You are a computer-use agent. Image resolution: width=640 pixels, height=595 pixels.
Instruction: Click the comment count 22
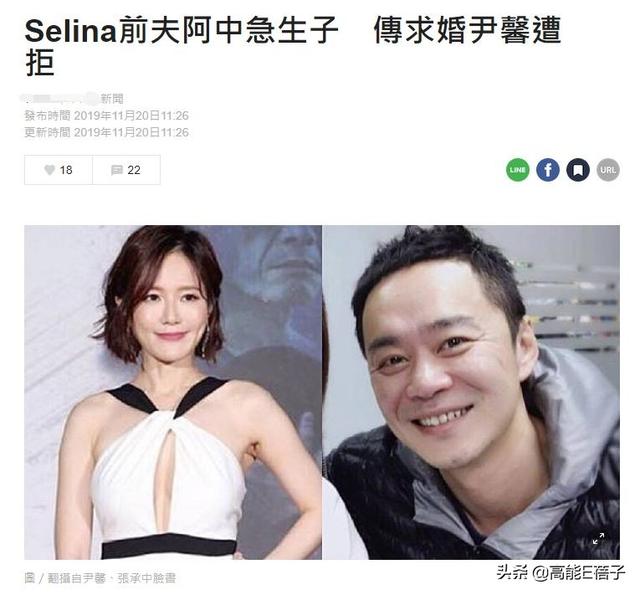(x=134, y=170)
